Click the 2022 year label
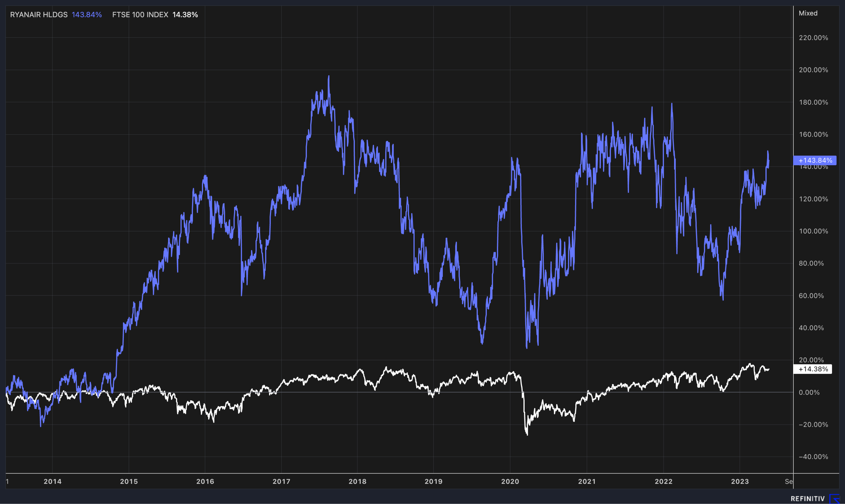Viewport: 845px width, 504px height. [x=664, y=481]
